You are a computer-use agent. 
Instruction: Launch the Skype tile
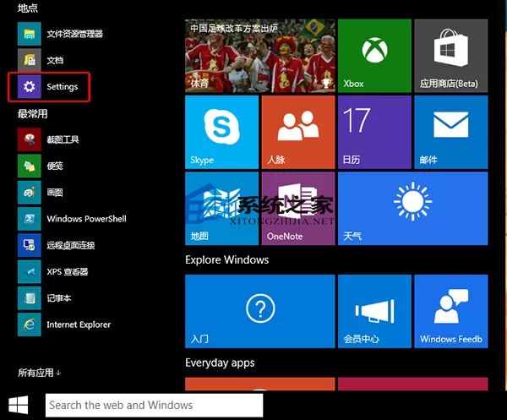tap(221, 132)
